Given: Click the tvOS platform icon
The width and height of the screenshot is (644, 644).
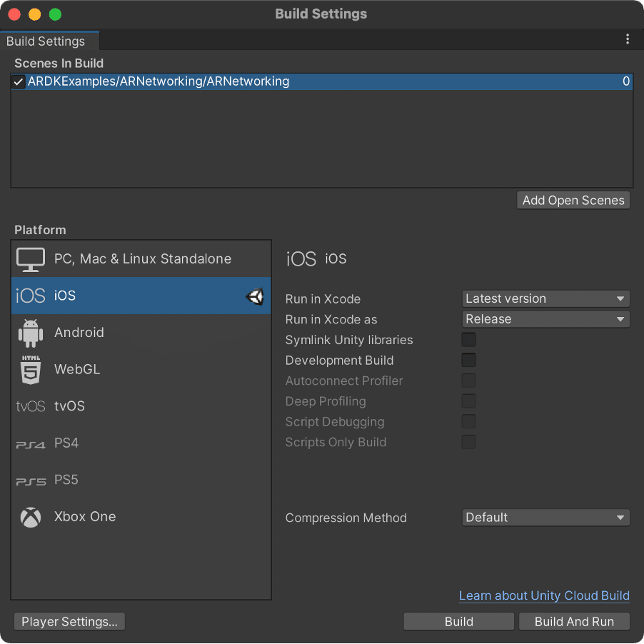Looking at the screenshot, I should click(31, 406).
